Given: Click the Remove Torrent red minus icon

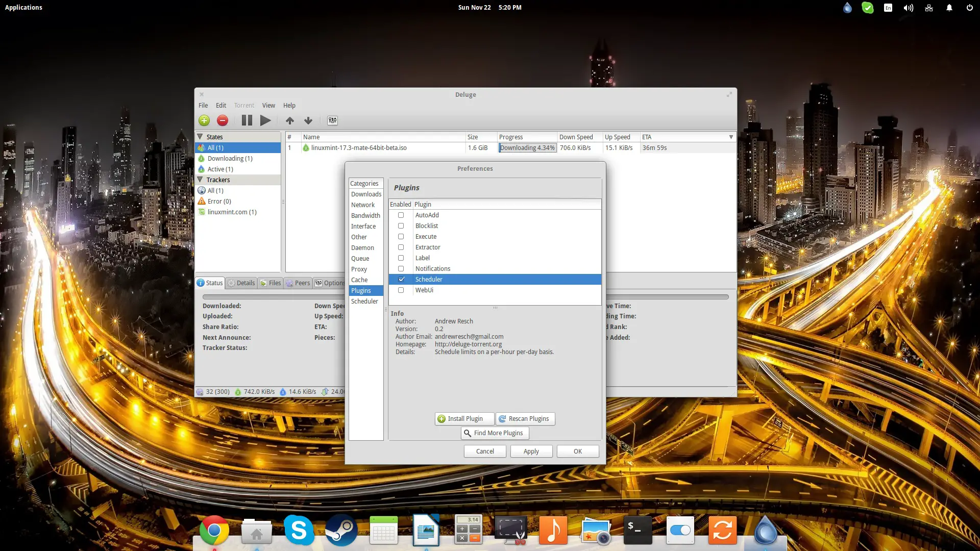Looking at the screenshot, I should coord(223,120).
